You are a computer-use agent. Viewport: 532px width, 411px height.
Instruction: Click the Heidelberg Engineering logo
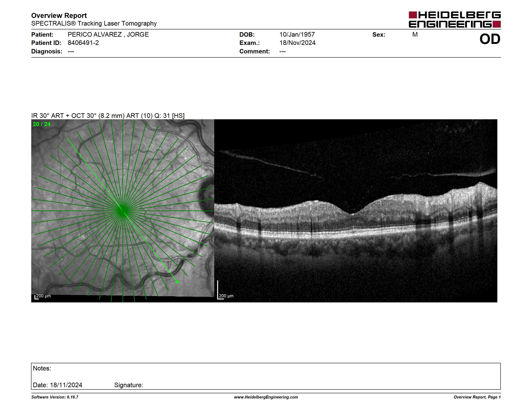click(455, 20)
